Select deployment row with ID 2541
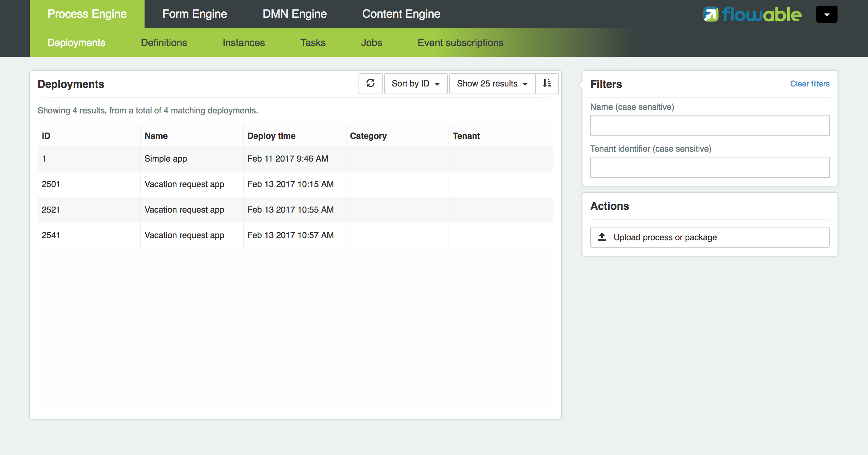868x455 pixels. tap(295, 235)
